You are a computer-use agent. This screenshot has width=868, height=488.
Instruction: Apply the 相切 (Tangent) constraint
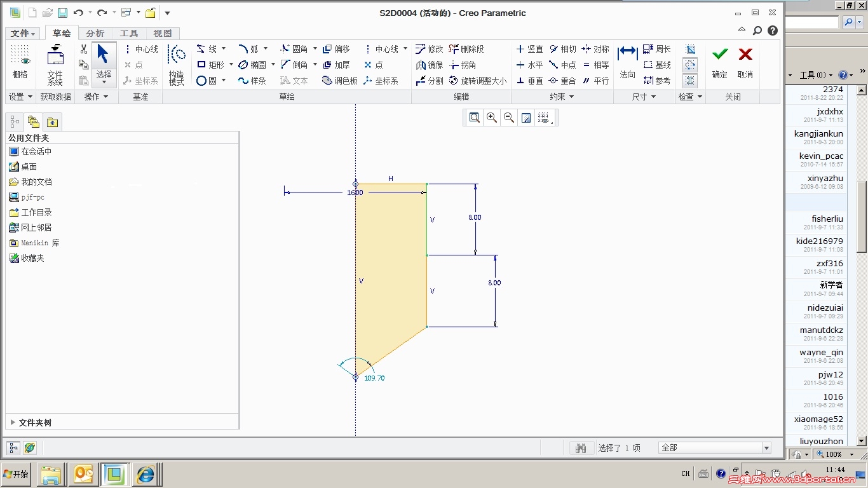tap(562, 49)
